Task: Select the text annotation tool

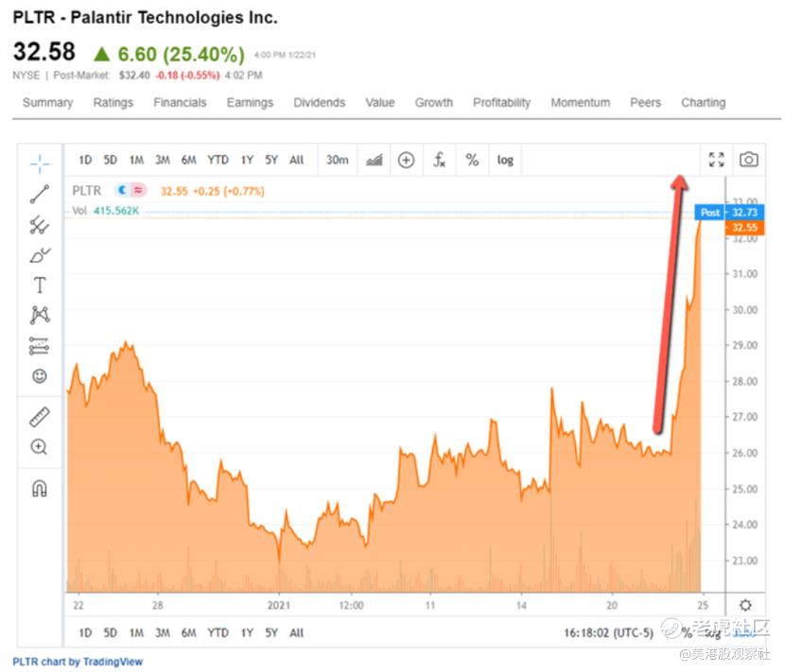Action: (40, 285)
